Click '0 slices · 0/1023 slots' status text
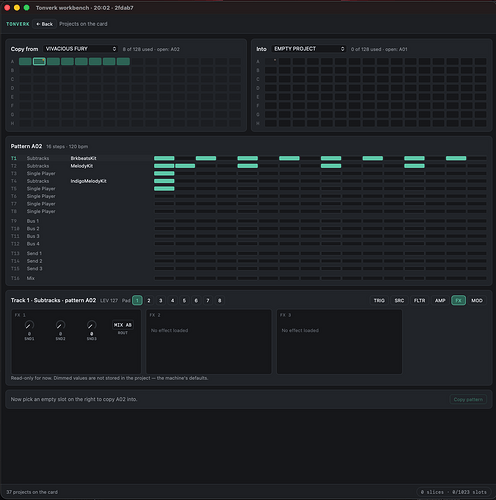This screenshot has width=496, height=500. coord(453,492)
